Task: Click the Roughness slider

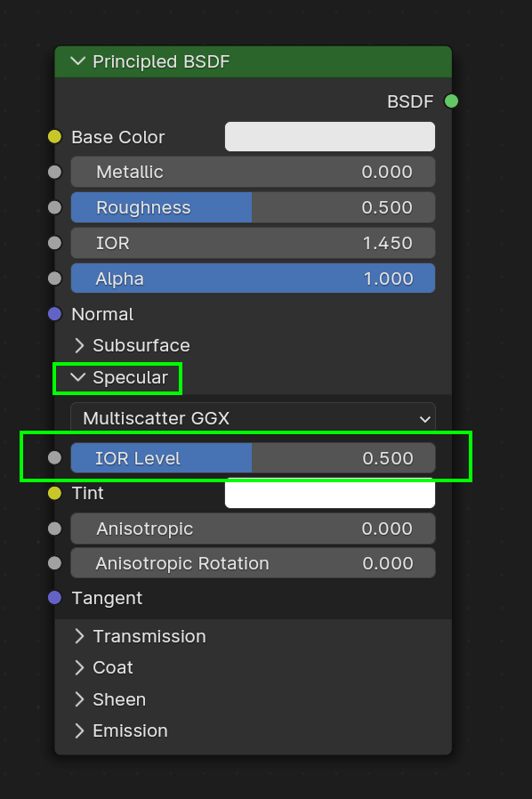Action: [x=253, y=207]
